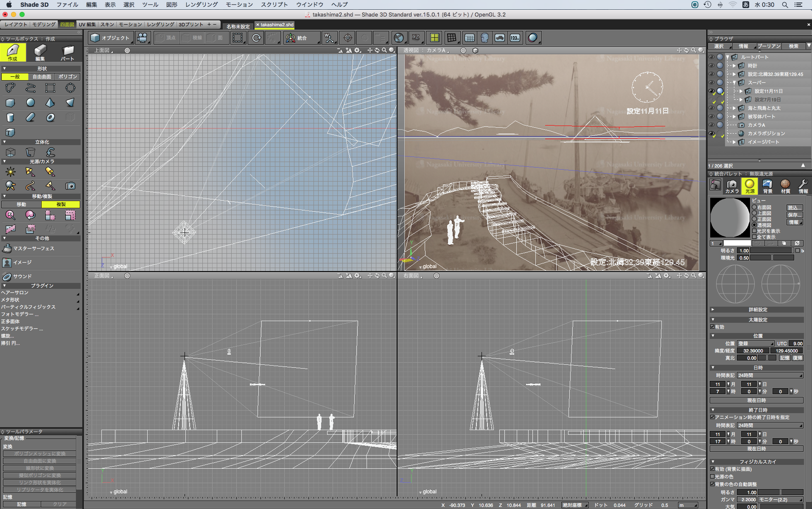812x509 pixels.
Task: Click the マスターサーフェス tool icon
Action: [x=7, y=249]
